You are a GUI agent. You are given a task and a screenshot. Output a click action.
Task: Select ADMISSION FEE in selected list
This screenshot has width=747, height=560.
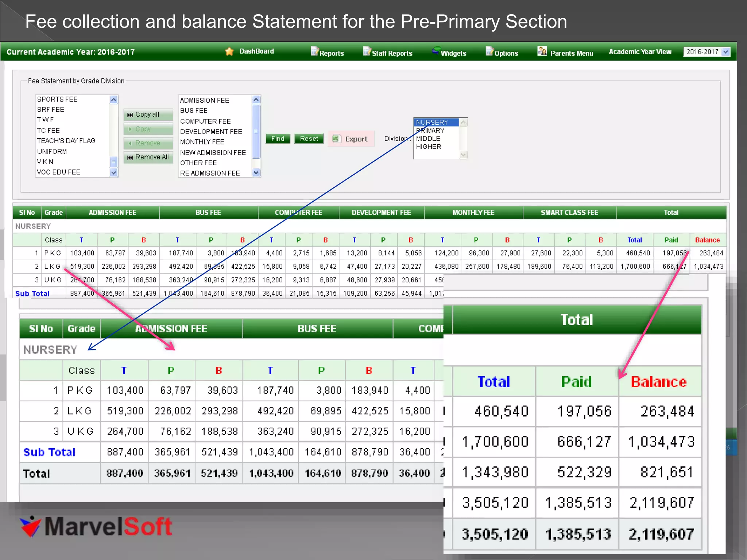[x=204, y=100]
